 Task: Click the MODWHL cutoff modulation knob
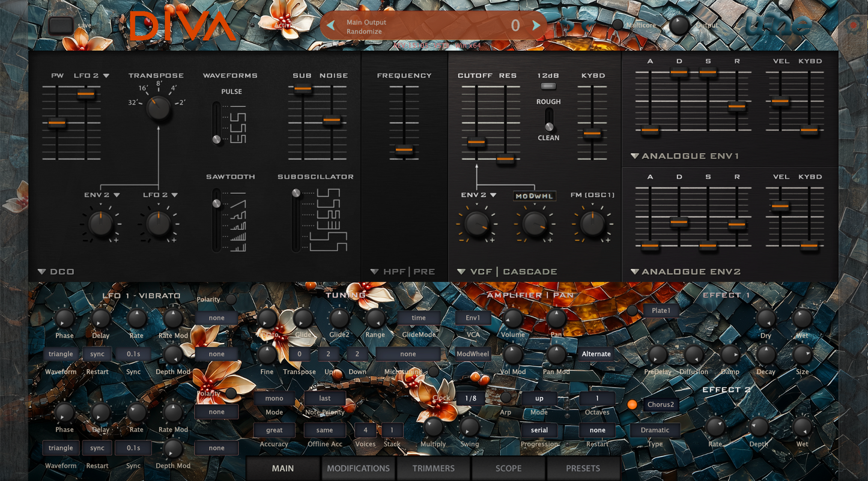pyautogui.click(x=534, y=223)
